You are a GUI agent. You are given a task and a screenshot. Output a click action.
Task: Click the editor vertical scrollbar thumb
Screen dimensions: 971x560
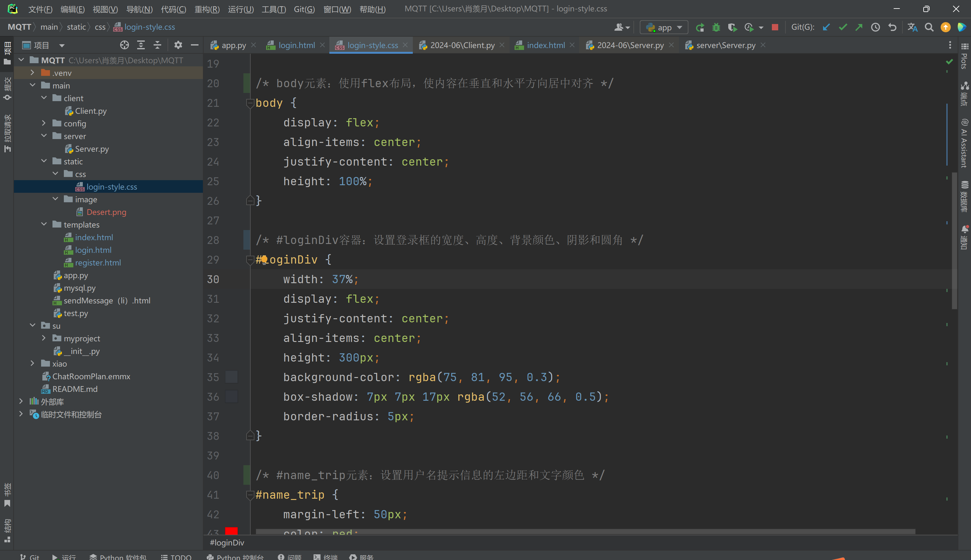tap(955, 240)
